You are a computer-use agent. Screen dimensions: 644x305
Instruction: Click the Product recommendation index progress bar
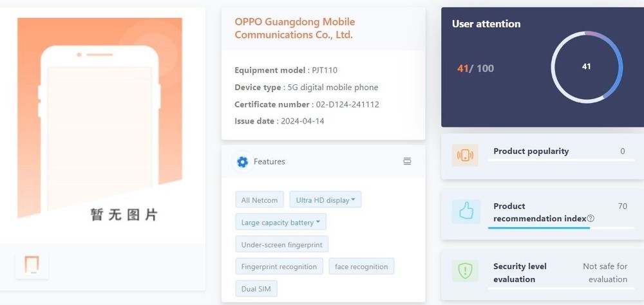[561, 228]
